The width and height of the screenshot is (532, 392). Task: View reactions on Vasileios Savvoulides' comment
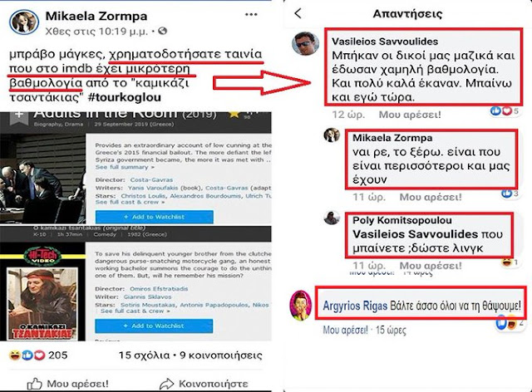pos(505,110)
